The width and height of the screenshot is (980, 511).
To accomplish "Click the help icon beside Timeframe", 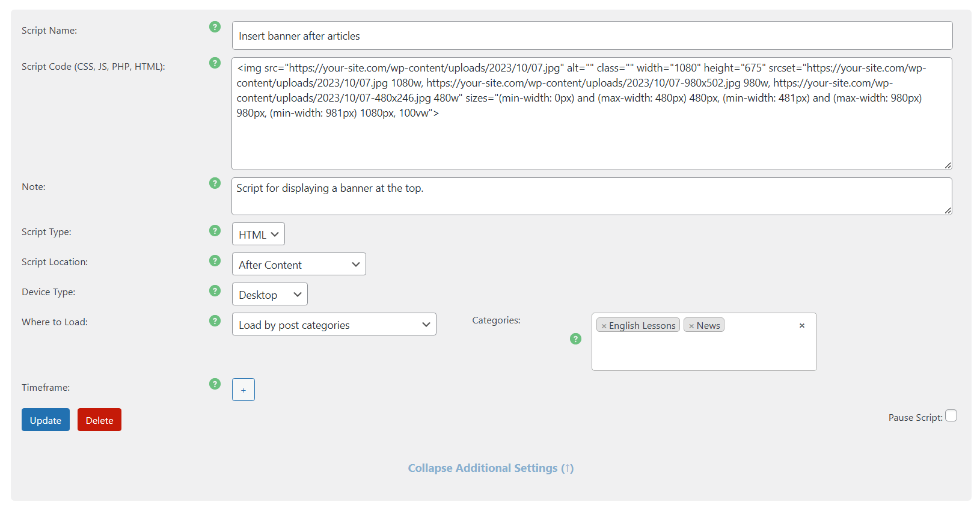I will (x=215, y=384).
